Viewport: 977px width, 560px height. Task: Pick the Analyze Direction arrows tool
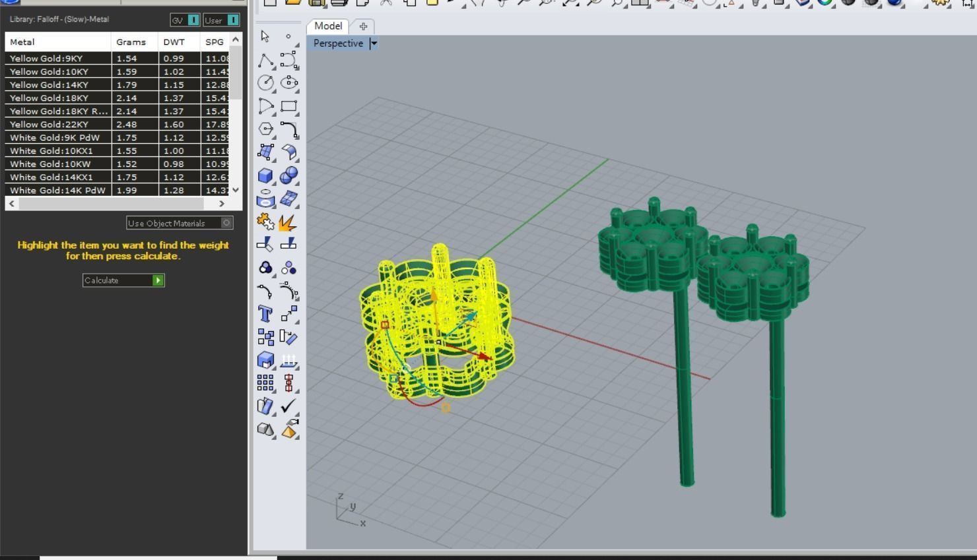click(x=288, y=360)
